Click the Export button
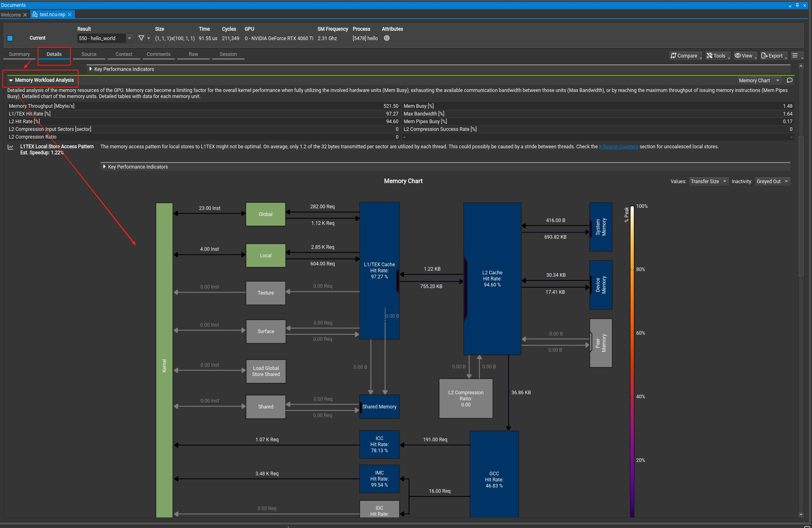Viewport: 812px width, 528px height. pyautogui.click(x=774, y=56)
